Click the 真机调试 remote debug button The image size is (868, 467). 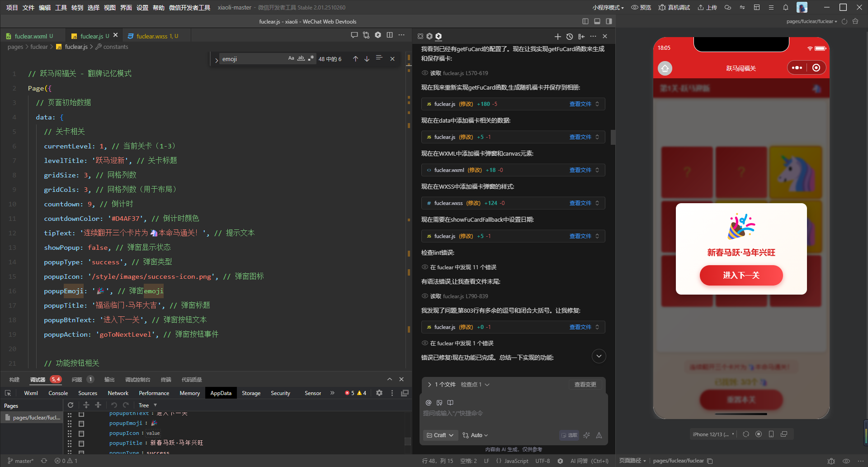click(x=674, y=7)
